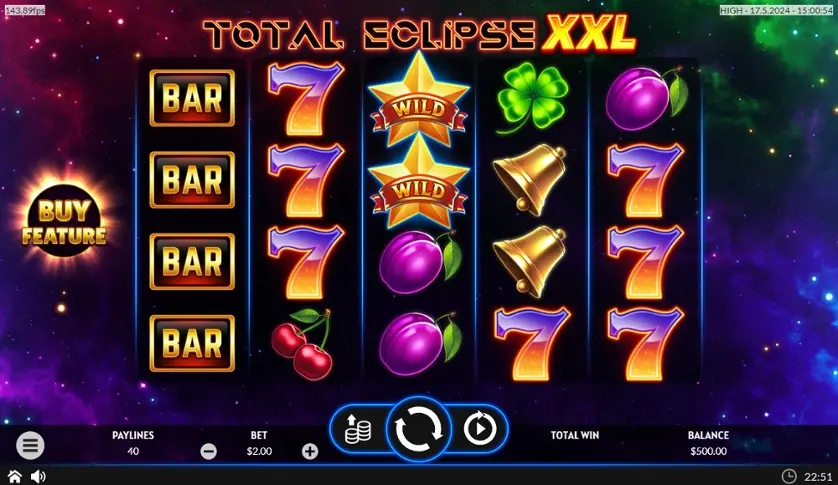Click the red cherries symbol
This screenshot has height=485, width=838.
[302, 344]
